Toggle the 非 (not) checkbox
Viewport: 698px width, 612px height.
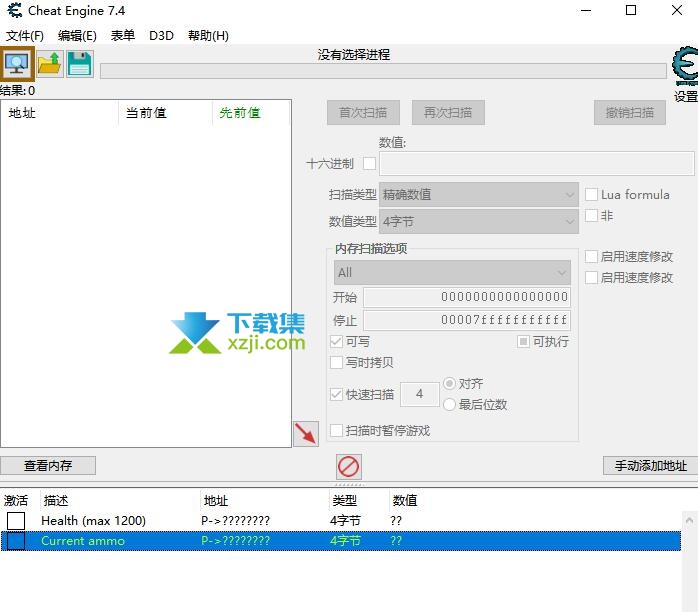pyautogui.click(x=591, y=215)
